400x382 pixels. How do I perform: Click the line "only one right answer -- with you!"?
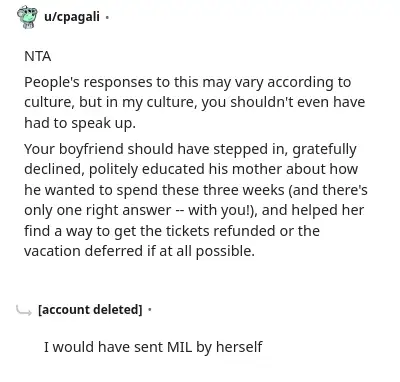click(194, 210)
